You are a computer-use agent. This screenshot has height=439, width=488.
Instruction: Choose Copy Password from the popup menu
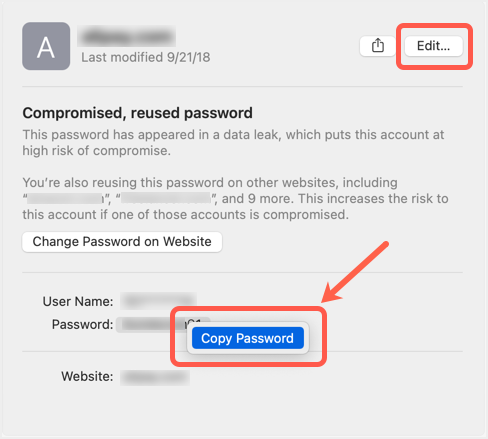click(x=248, y=338)
